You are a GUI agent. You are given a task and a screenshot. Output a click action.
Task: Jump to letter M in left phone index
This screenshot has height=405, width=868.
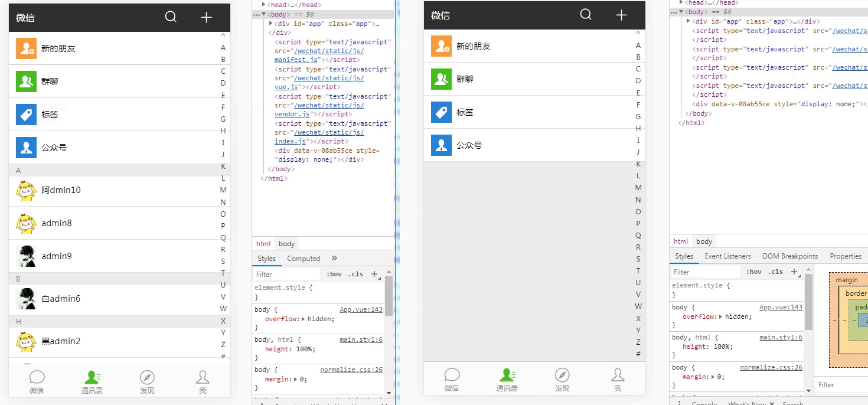(223, 190)
